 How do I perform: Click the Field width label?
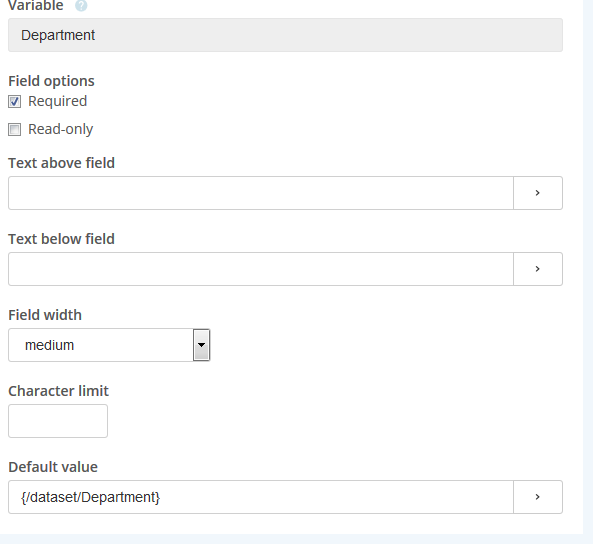[45, 315]
